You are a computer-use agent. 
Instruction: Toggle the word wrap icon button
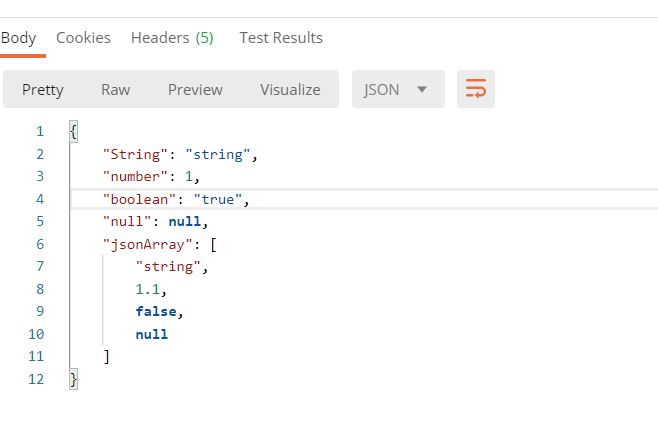(475, 89)
